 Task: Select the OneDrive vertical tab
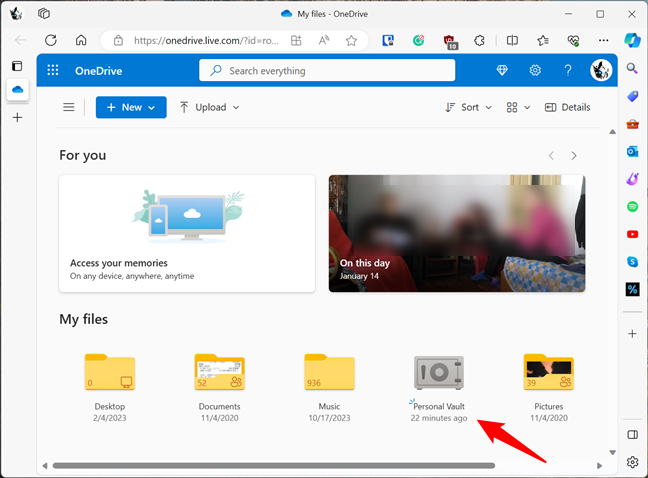point(17,89)
